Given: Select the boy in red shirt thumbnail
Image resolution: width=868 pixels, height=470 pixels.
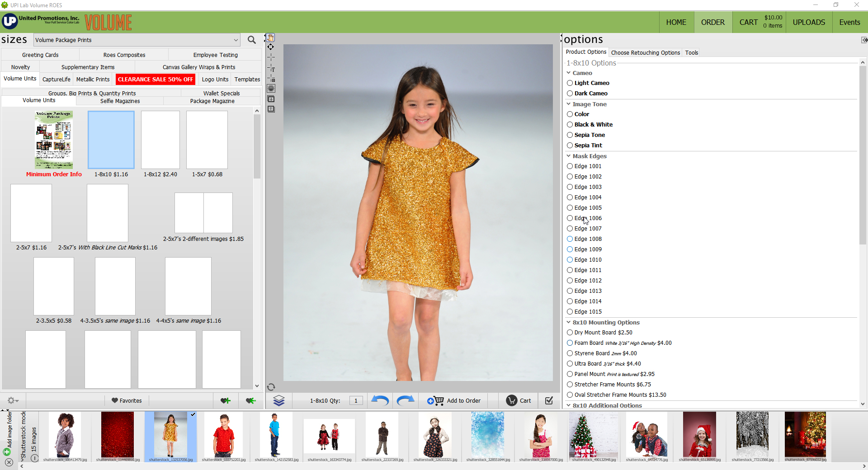Looking at the screenshot, I should click(x=223, y=434).
